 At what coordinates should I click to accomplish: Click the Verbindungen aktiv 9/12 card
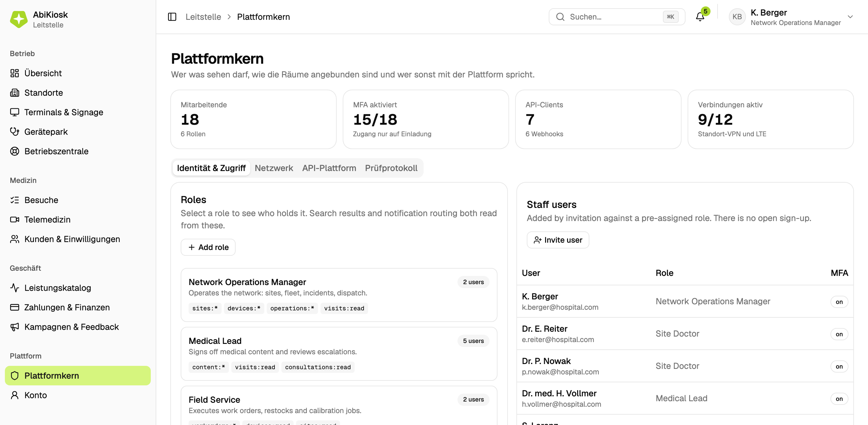click(x=770, y=119)
